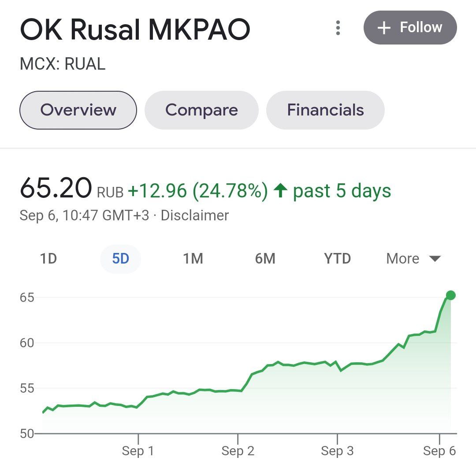Click the Follow button label
Viewport: 476px width, 472px height.
[x=421, y=27]
